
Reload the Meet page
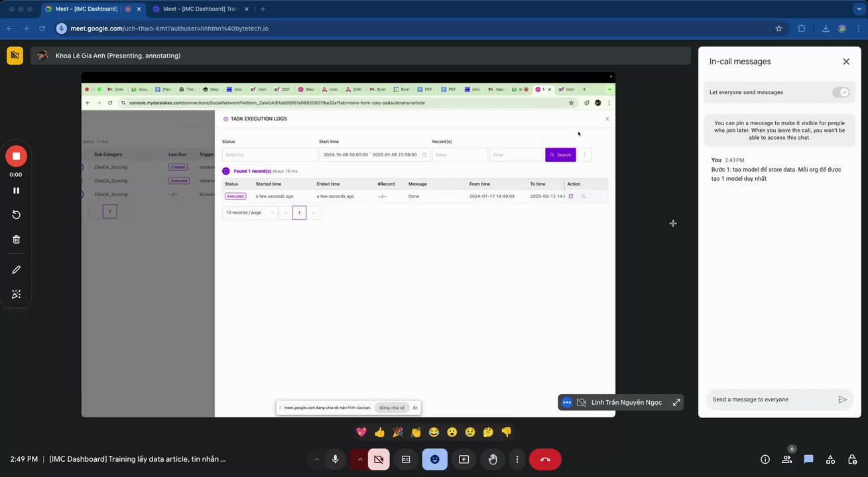[42, 28]
